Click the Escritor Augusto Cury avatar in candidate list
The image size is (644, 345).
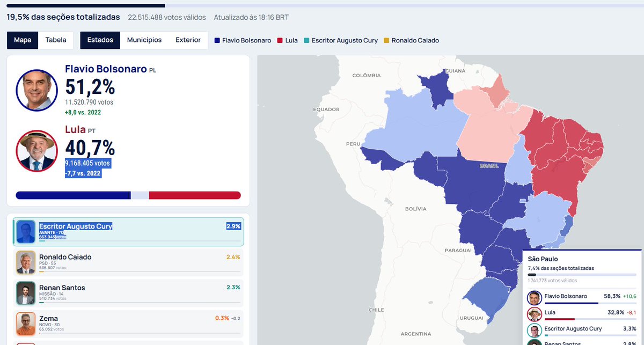26,232
